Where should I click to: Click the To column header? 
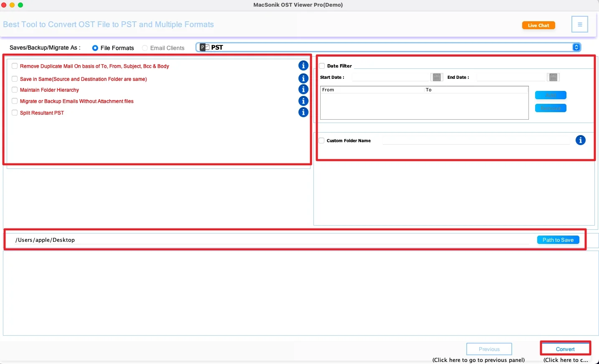point(476,90)
